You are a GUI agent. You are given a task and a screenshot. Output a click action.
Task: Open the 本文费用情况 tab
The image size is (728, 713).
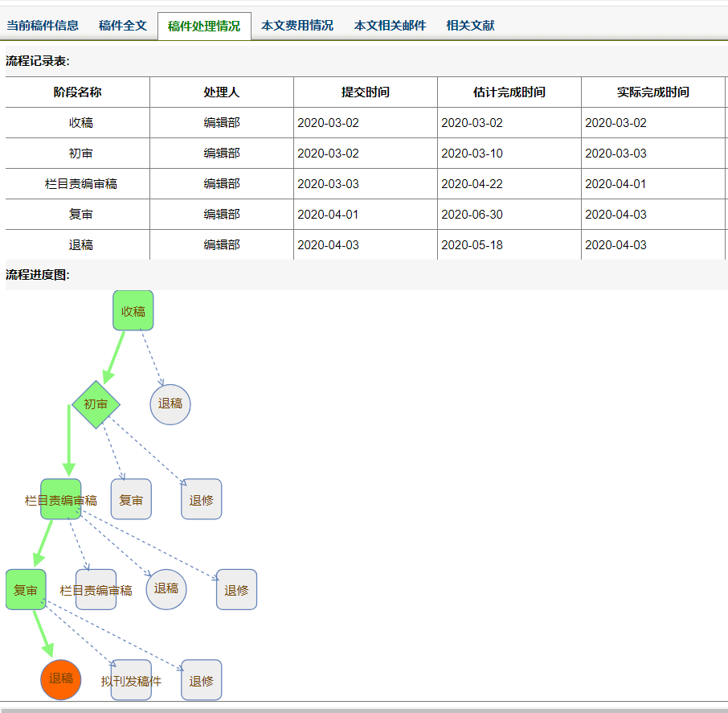click(x=297, y=26)
